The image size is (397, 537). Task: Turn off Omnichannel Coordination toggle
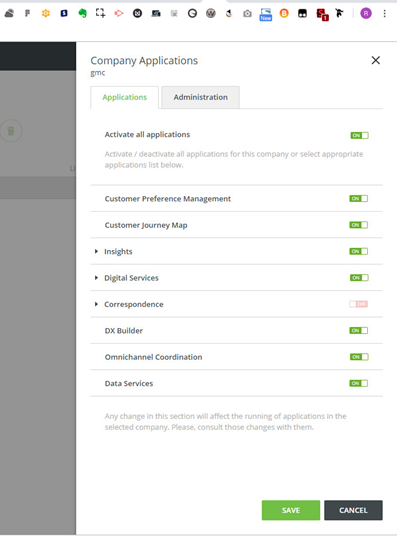pyautogui.click(x=359, y=357)
